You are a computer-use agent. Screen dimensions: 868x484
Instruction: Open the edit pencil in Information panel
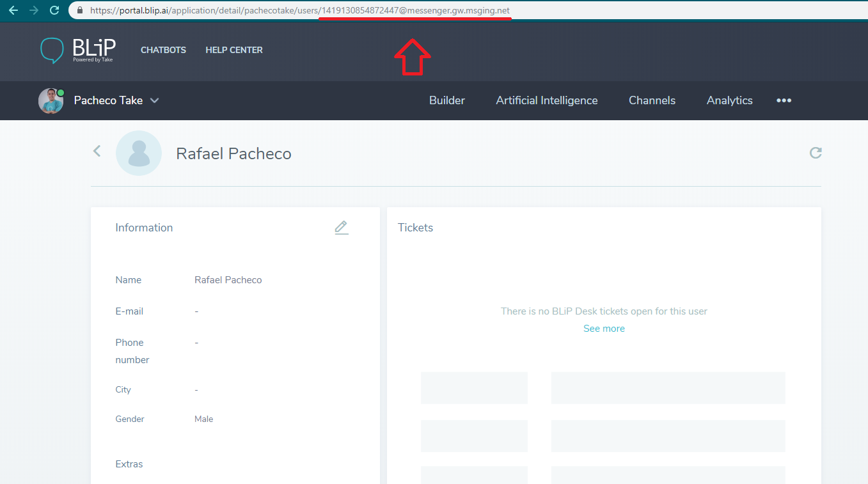(x=342, y=227)
